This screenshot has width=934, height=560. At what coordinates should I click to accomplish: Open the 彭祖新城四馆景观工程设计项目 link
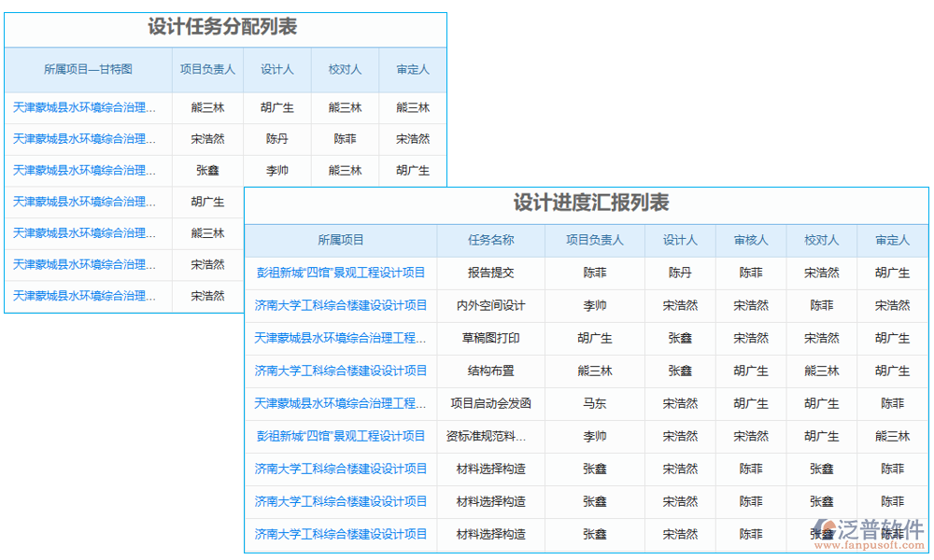(340, 273)
